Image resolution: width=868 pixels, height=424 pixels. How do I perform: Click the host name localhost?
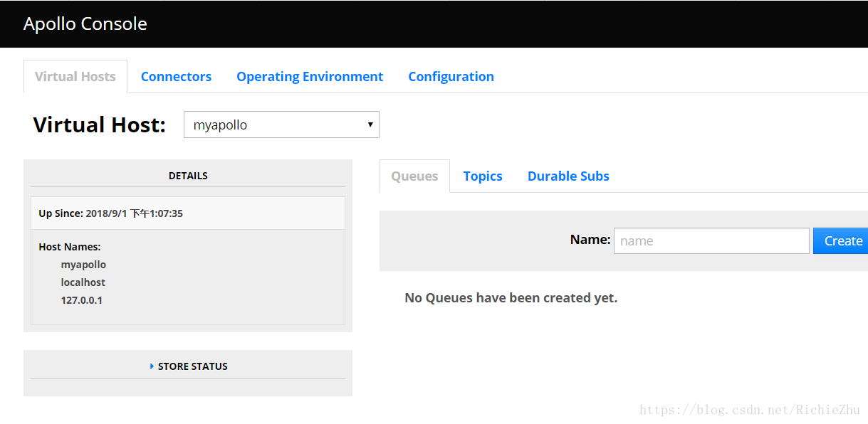[x=83, y=282]
